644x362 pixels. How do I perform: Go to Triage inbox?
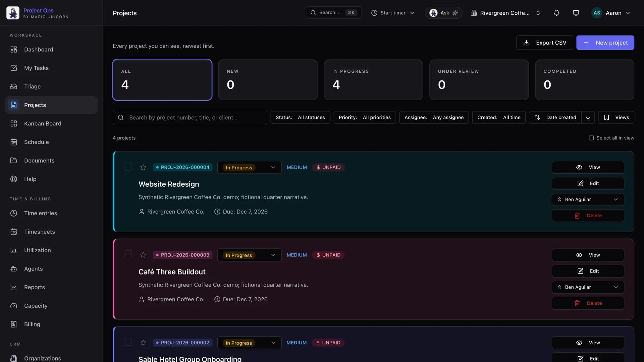[51, 86]
